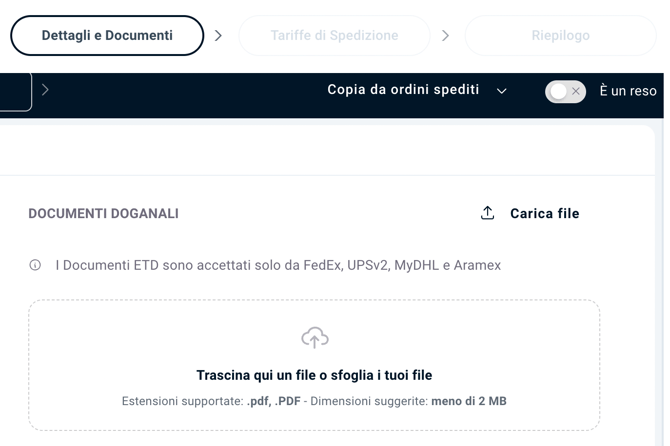
Task: Click the chevron after Tariffe di Spedizione step
Action: (x=445, y=35)
